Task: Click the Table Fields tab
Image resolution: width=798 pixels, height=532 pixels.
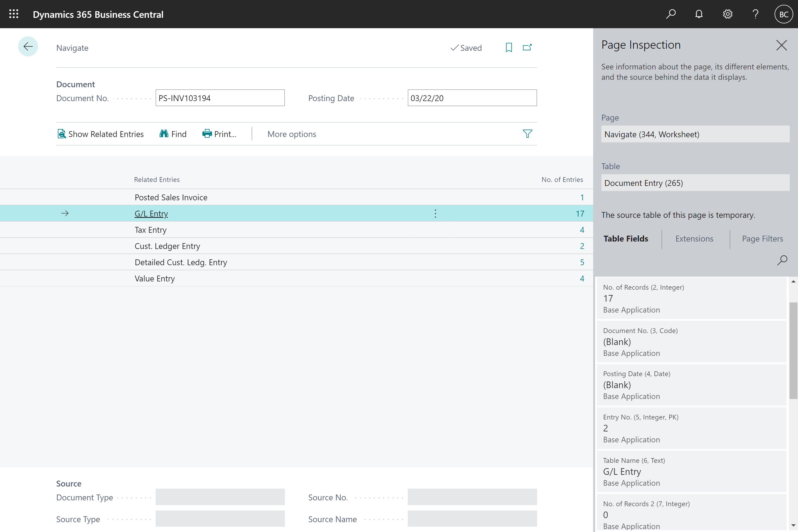Action: pos(626,238)
